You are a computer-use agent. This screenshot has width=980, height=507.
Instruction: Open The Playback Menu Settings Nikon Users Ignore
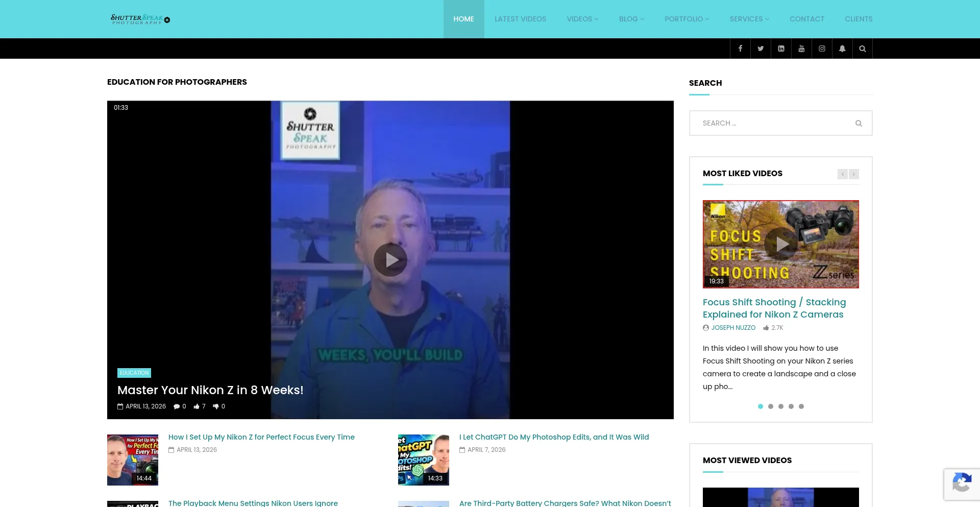pyautogui.click(x=253, y=503)
